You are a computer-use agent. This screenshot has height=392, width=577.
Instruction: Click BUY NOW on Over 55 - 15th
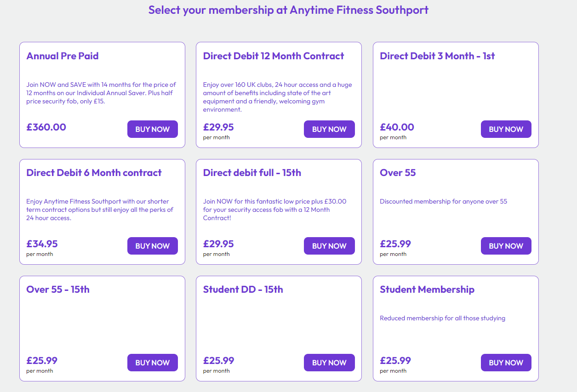pyautogui.click(x=152, y=363)
